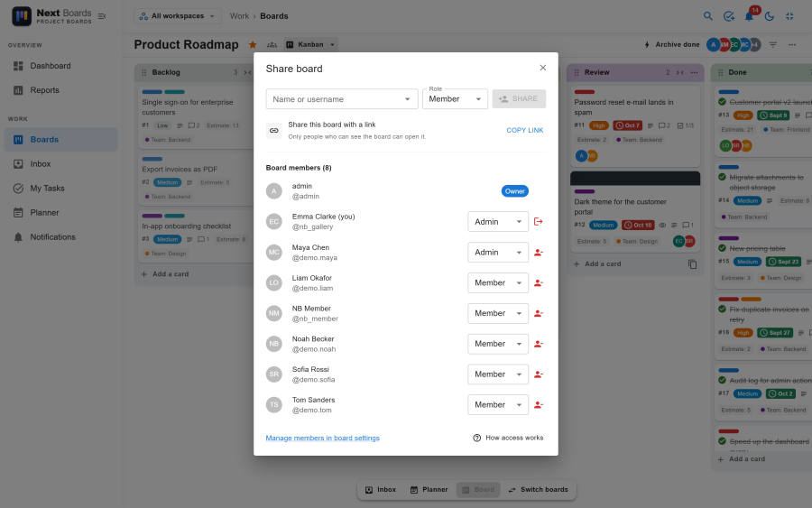Click COPY LINK
The height and width of the screenshot is (508, 812).
click(524, 131)
